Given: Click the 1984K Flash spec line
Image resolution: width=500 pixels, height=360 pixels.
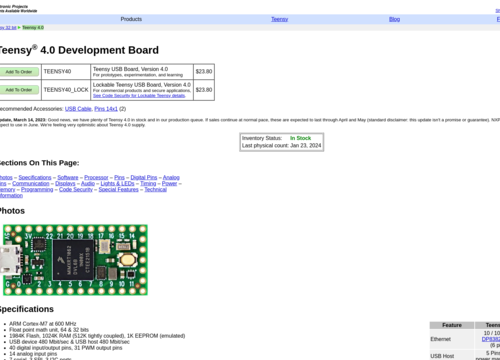Looking at the screenshot, I should (97, 336).
